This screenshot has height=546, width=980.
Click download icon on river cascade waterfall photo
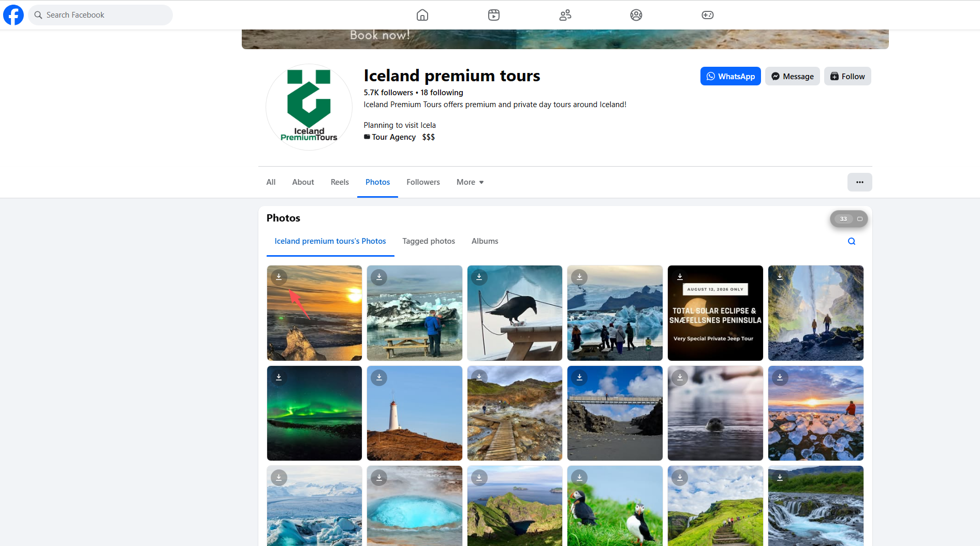point(780,478)
